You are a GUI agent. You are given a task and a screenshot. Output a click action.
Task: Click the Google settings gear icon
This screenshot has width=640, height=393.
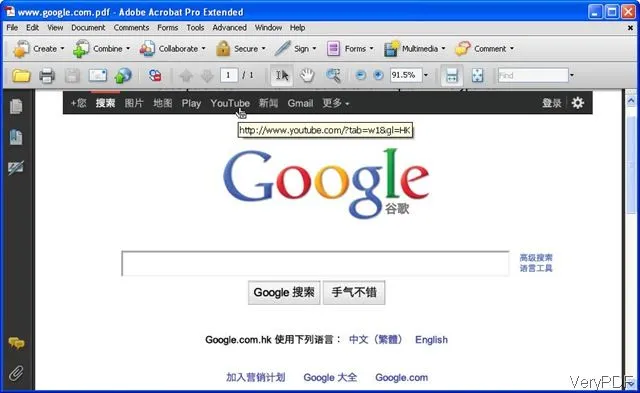(x=578, y=103)
